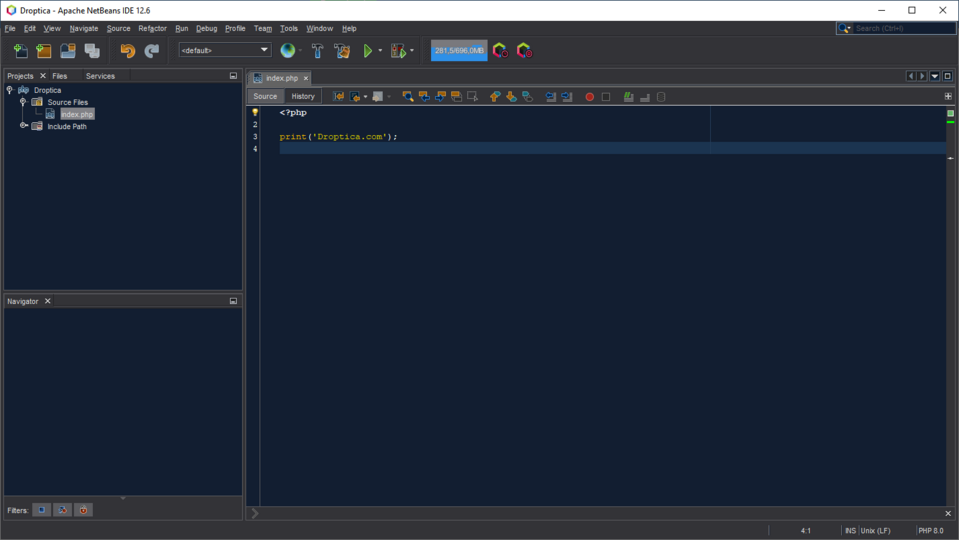
Task: Click Find Previous Occurrence icon
Action: (x=424, y=97)
